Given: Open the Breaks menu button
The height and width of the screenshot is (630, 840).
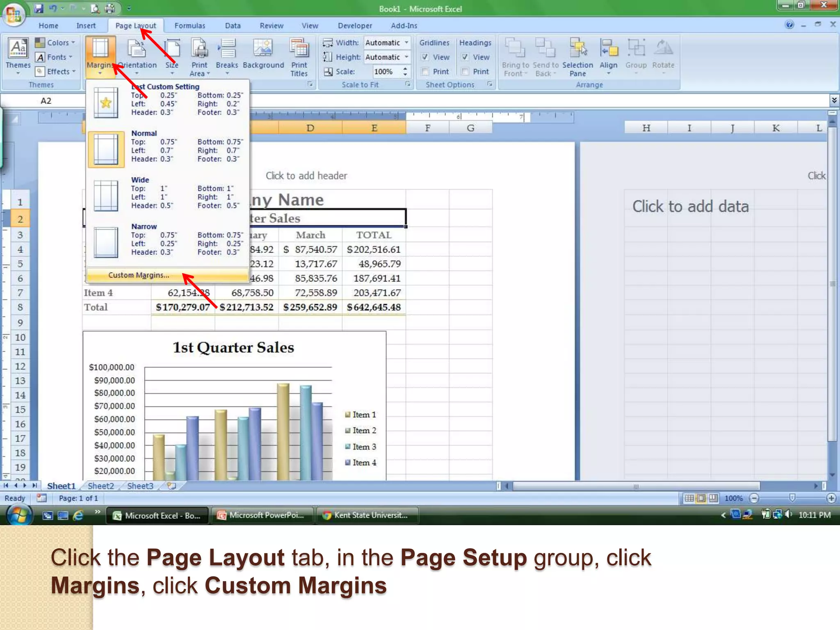Looking at the screenshot, I should [x=227, y=57].
